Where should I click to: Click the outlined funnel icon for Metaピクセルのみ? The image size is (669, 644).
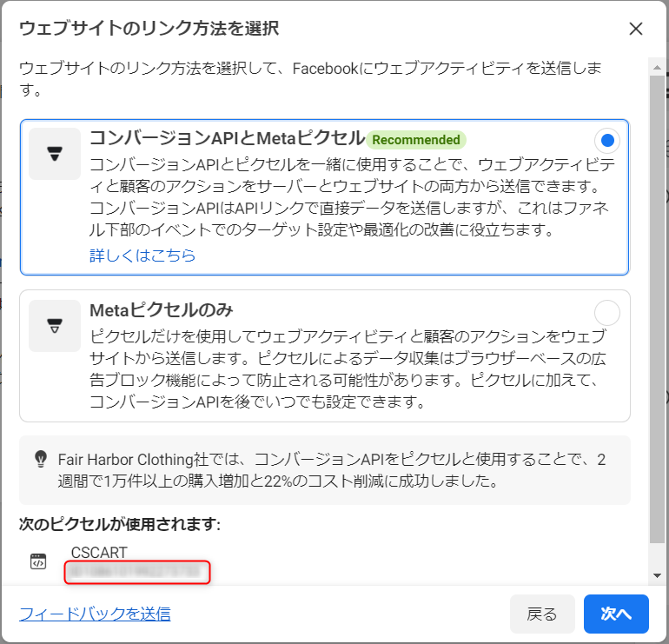tap(55, 326)
